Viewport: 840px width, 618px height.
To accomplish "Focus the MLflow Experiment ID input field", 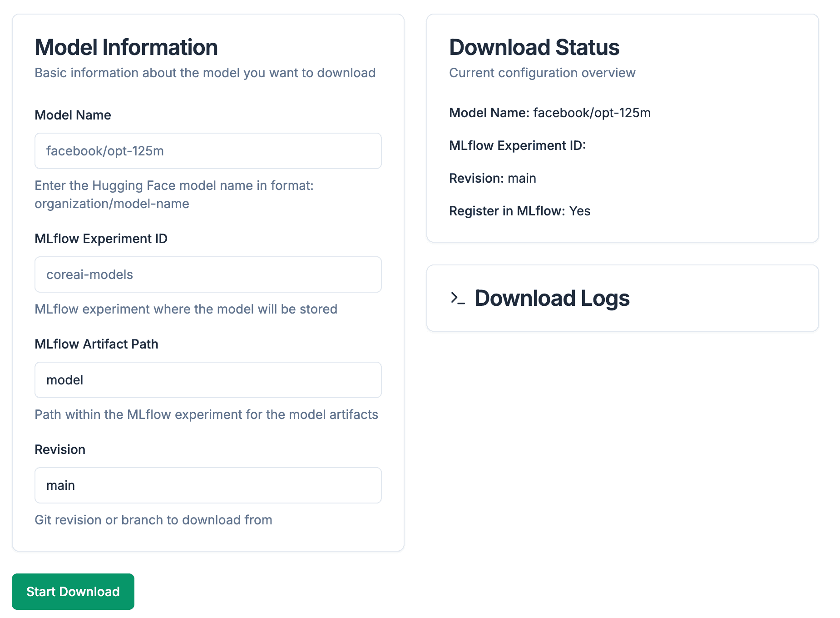I will click(x=208, y=274).
